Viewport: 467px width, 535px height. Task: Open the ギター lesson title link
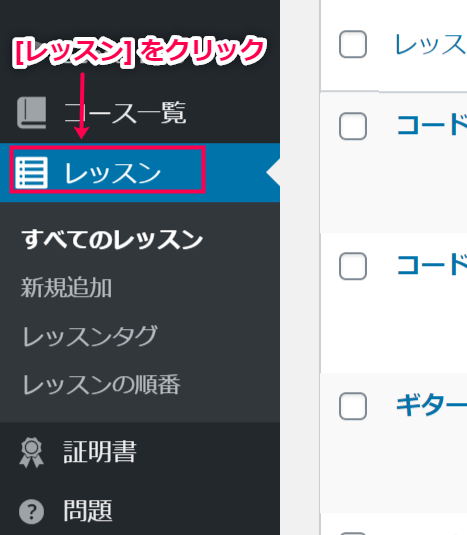(432, 405)
